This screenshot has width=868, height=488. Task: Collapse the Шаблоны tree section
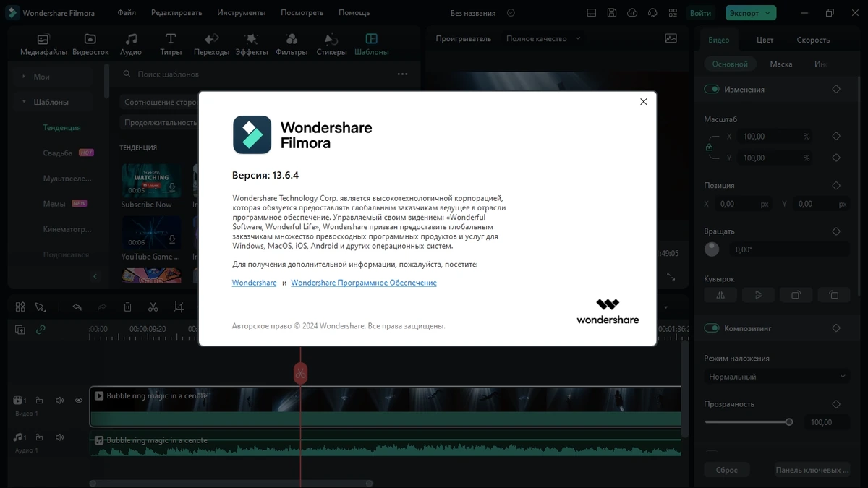click(24, 102)
